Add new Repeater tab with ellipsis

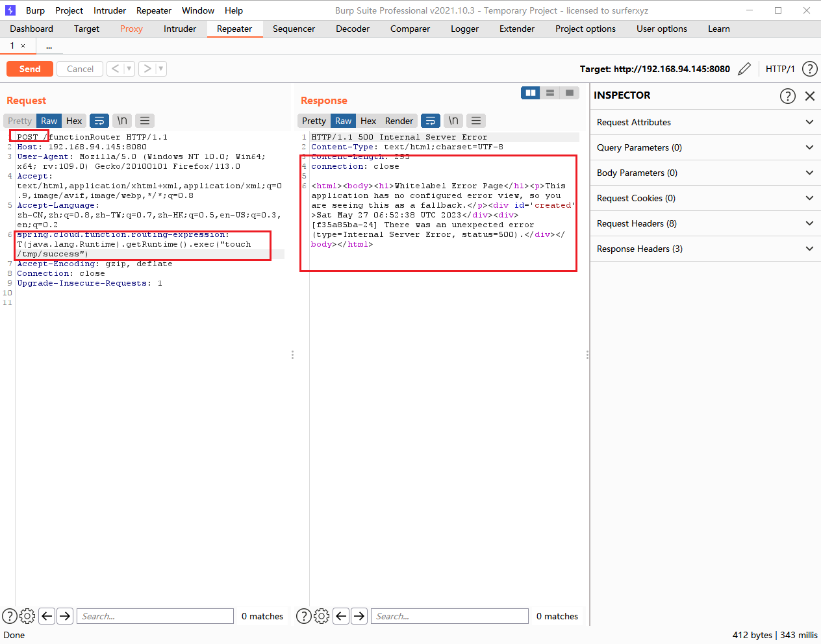[49, 47]
